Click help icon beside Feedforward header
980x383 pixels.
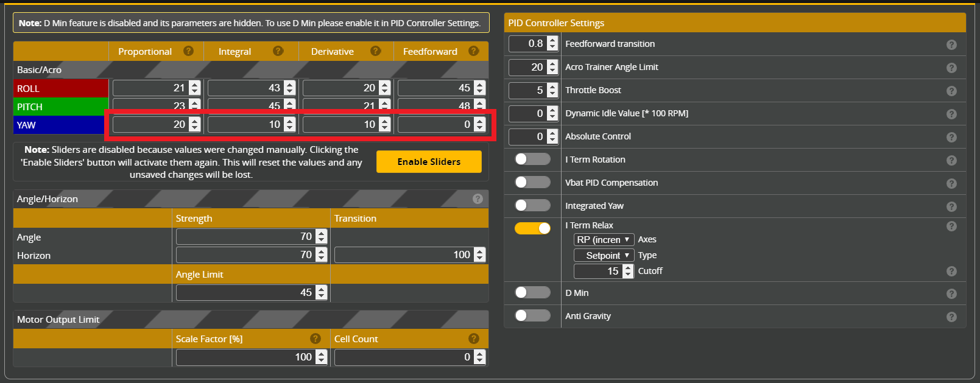[x=474, y=51]
